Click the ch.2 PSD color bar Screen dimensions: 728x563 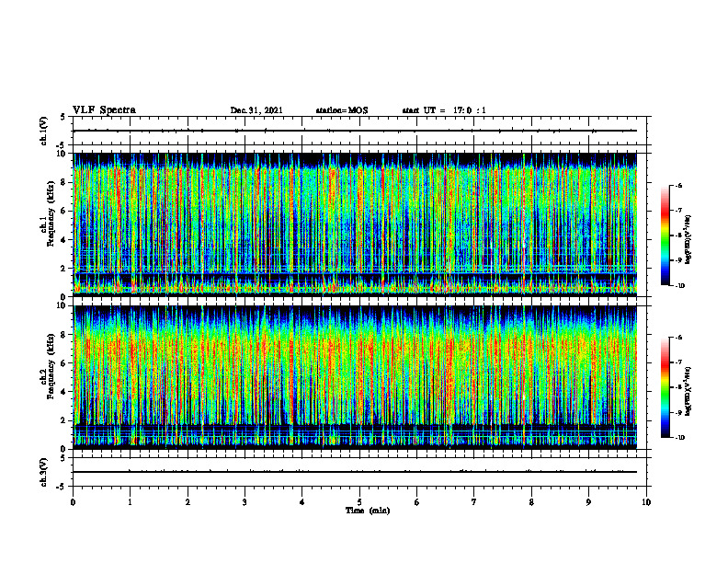point(665,387)
